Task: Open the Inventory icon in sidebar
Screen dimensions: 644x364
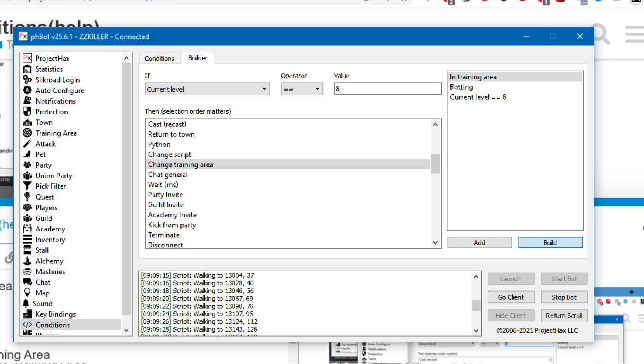Action: [27, 240]
